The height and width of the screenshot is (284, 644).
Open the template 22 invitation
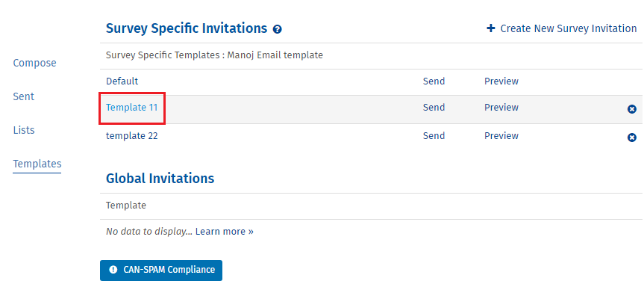click(x=132, y=136)
